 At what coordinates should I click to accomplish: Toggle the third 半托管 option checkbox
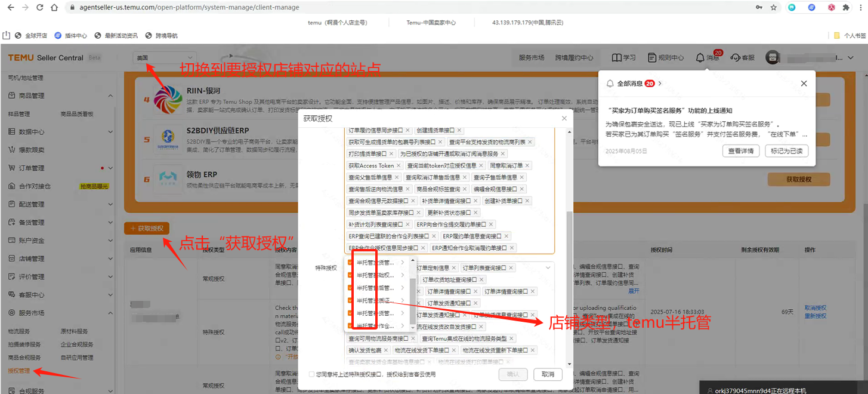pyautogui.click(x=351, y=288)
